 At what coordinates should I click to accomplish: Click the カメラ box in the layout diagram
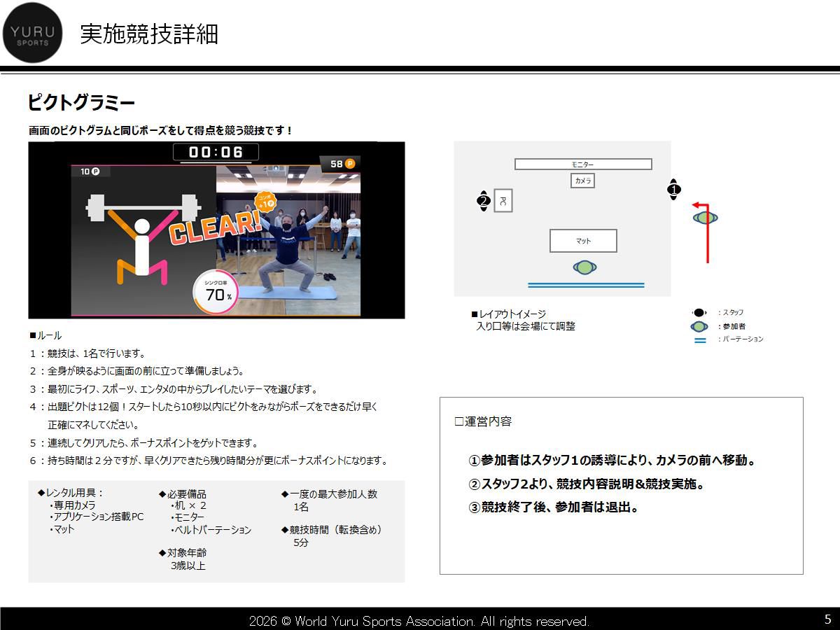[x=583, y=181]
